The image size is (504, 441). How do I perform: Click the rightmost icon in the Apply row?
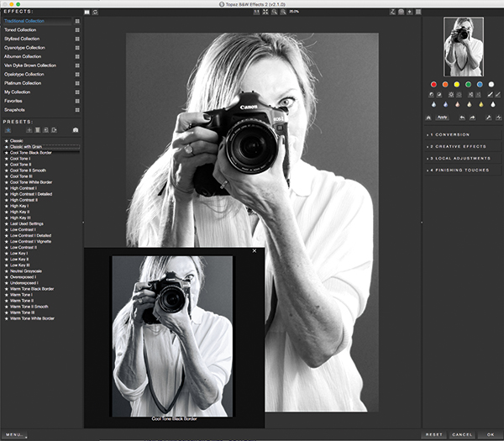pos(498,118)
